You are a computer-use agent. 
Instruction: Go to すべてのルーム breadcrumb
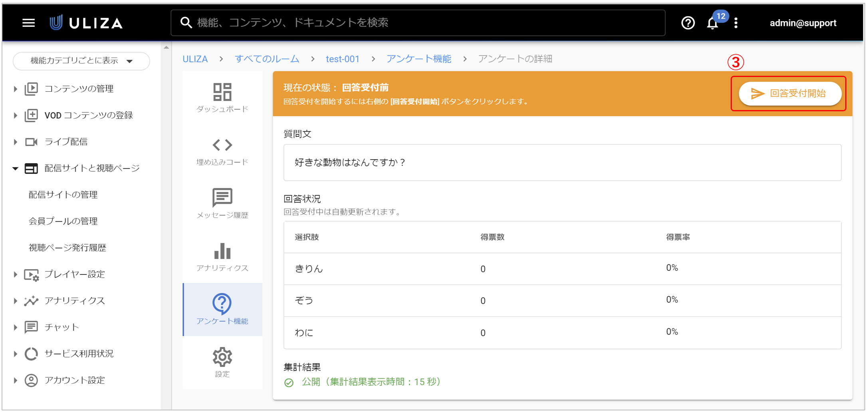click(267, 59)
